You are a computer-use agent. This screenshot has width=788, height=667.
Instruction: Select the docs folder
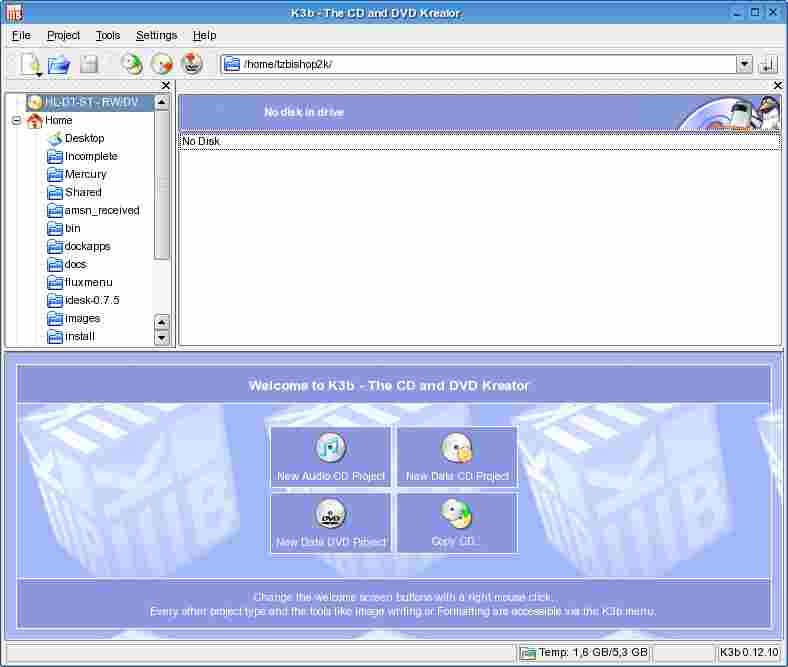pyautogui.click(x=67, y=264)
